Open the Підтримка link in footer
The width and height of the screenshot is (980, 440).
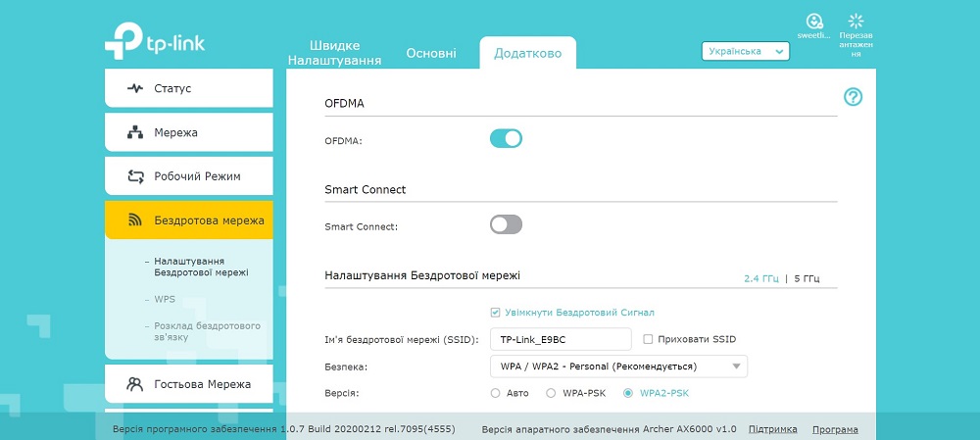[772, 429]
